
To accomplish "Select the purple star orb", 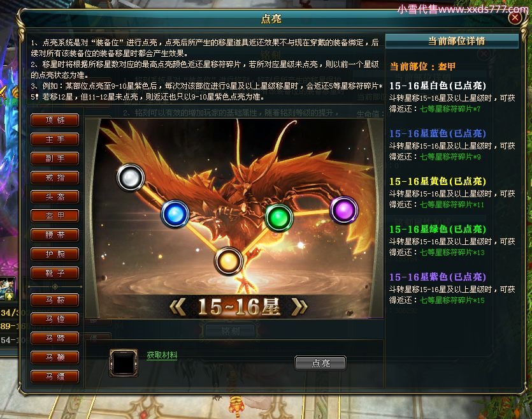I will (344, 210).
